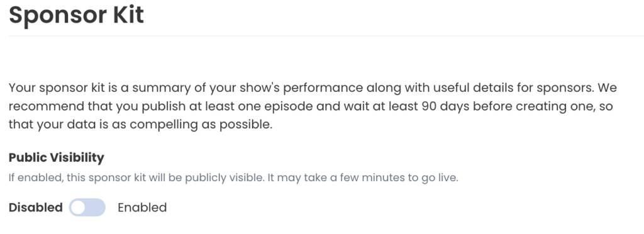Toggle the Public Visibility switch
This screenshot has height=234, width=644.
pos(87,208)
